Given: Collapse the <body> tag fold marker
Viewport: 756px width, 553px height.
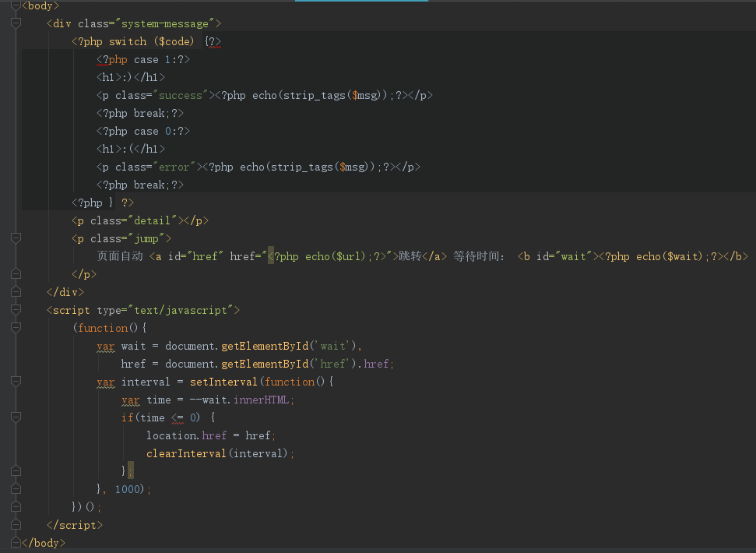Looking at the screenshot, I should (16, 5).
